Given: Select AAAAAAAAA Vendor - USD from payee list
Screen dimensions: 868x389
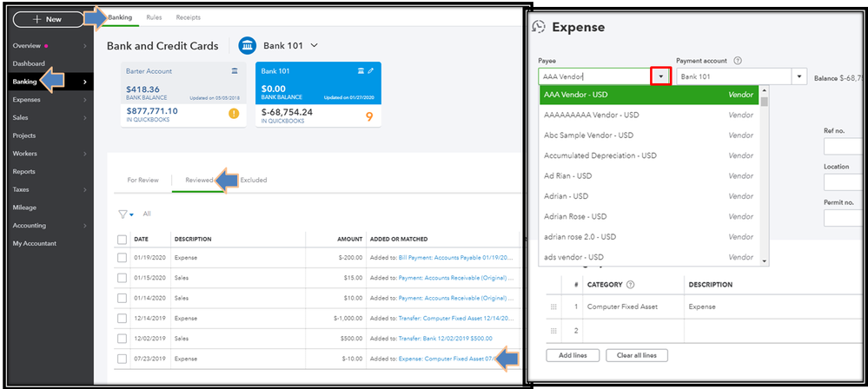Looking at the screenshot, I should [x=649, y=115].
